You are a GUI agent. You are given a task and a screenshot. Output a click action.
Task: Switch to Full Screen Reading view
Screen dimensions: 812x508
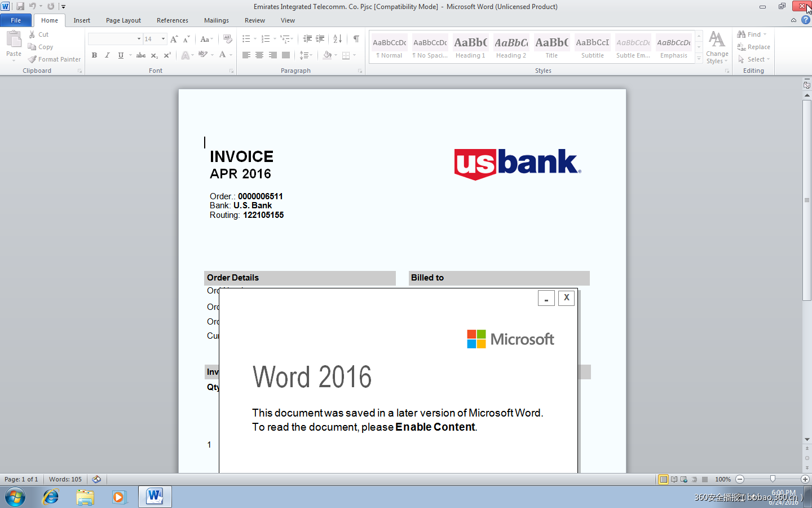coord(674,479)
